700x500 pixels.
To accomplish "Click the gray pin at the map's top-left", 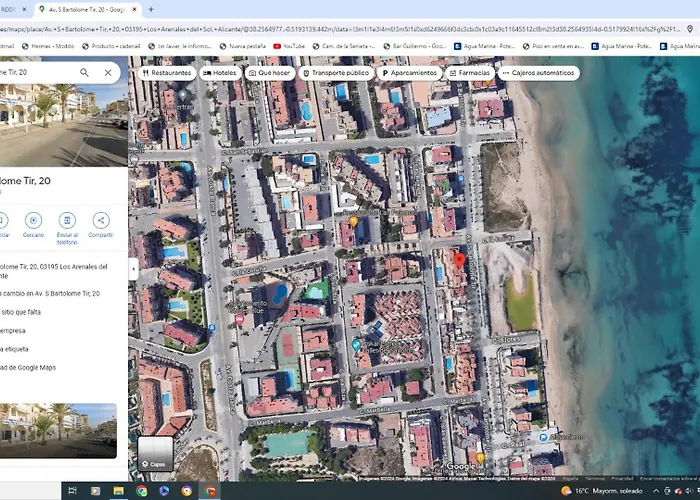I will [183, 95].
